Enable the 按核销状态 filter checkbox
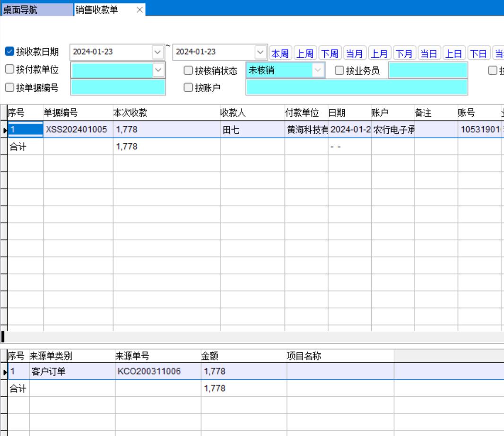The image size is (504, 436). pyautogui.click(x=188, y=71)
